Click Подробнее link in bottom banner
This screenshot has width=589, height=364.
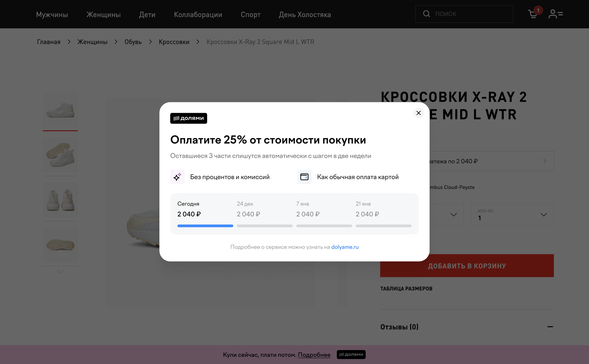point(314,355)
